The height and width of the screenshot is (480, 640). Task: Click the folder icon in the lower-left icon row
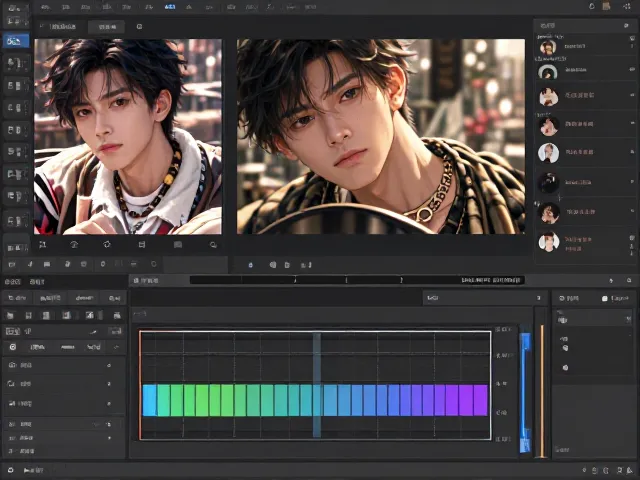tap(11, 315)
